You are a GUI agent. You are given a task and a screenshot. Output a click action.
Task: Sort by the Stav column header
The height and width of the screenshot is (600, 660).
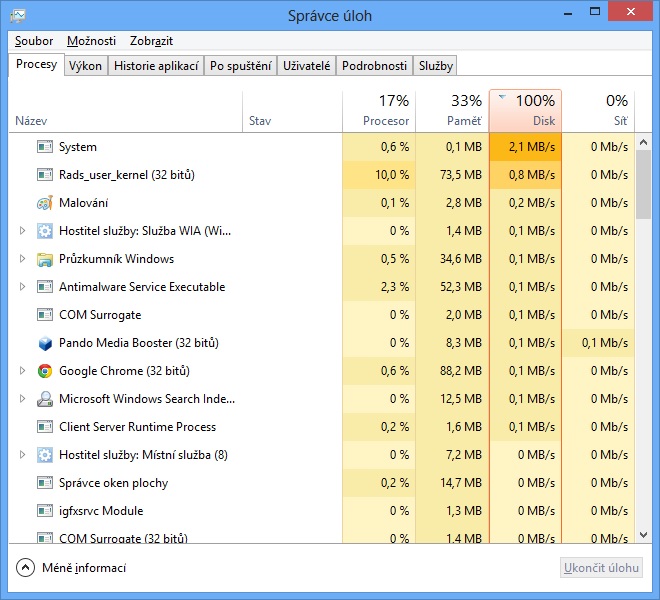tap(293, 111)
